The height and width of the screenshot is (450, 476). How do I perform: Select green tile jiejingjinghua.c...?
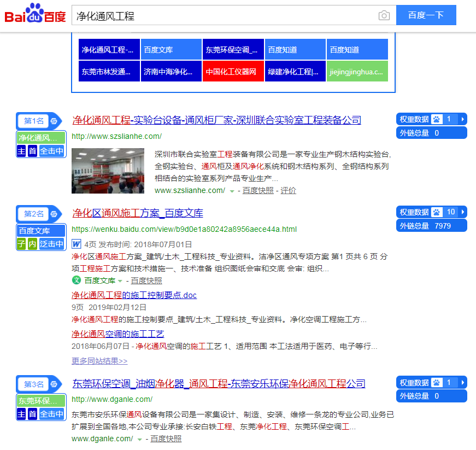(357, 72)
